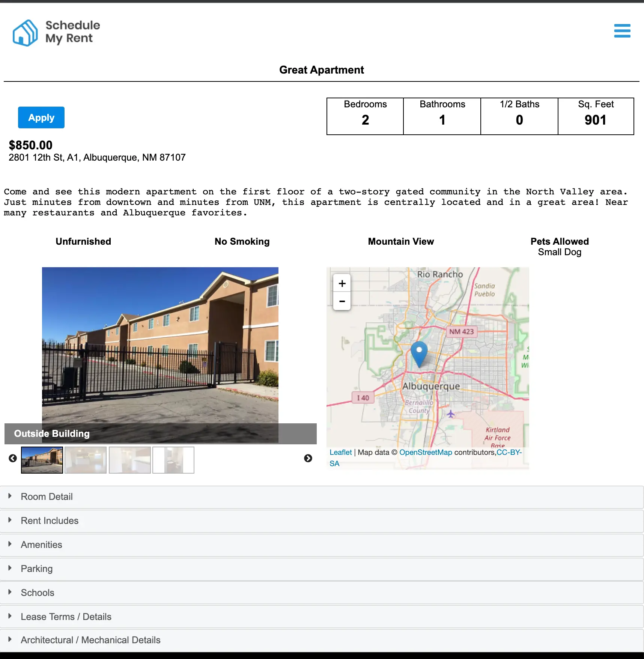Zoom in on the map with plus control
644x659 pixels.
pos(342,283)
